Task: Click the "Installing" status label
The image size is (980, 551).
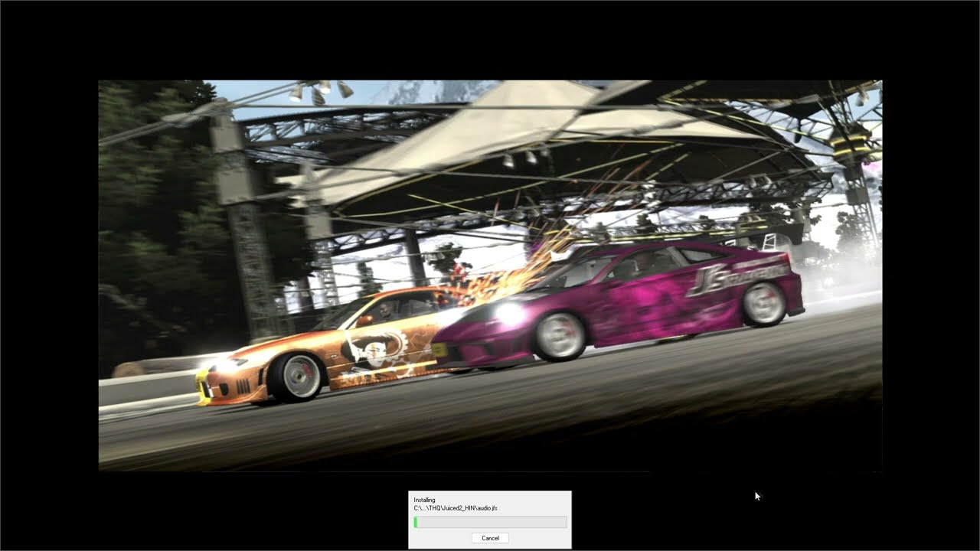Action: pyautogui.click(x=424, y=500)
